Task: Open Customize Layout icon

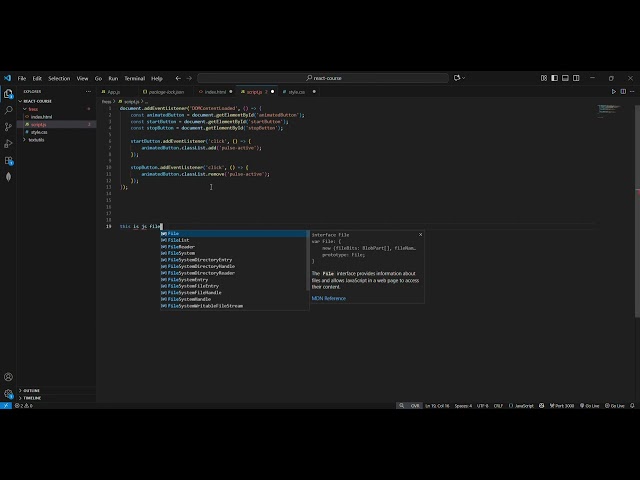Action: click(x=544, y=78)
